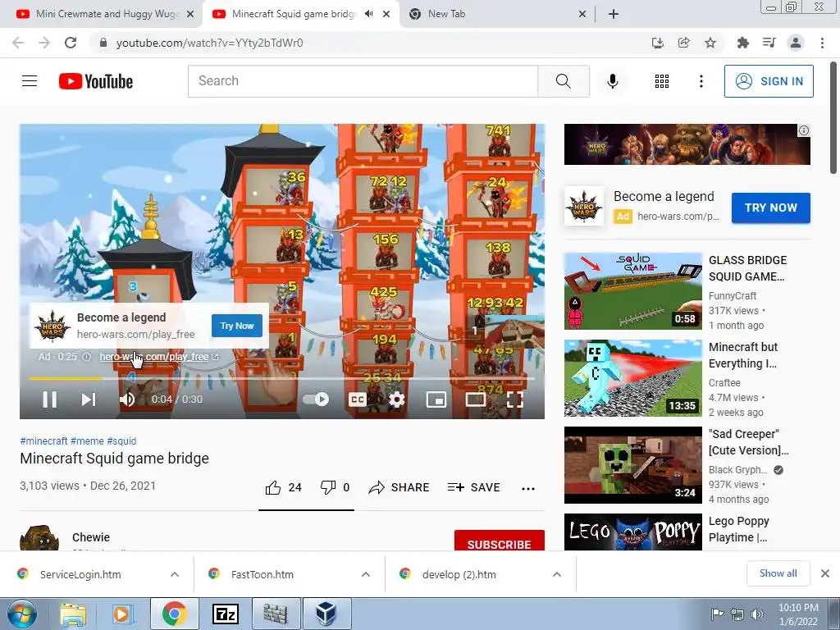840x630 pixels.
Task: Reload the page
Action: click(71, 43)
